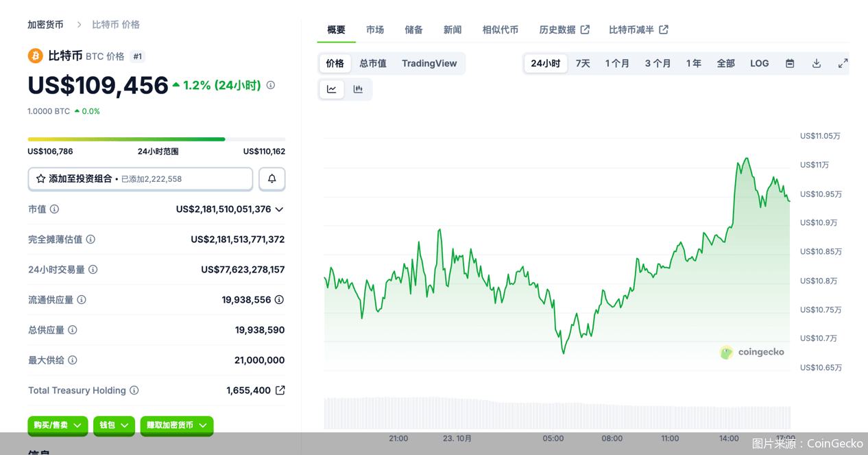Click the info icon beside 市值
868x455 pixels.
[54, 209]
